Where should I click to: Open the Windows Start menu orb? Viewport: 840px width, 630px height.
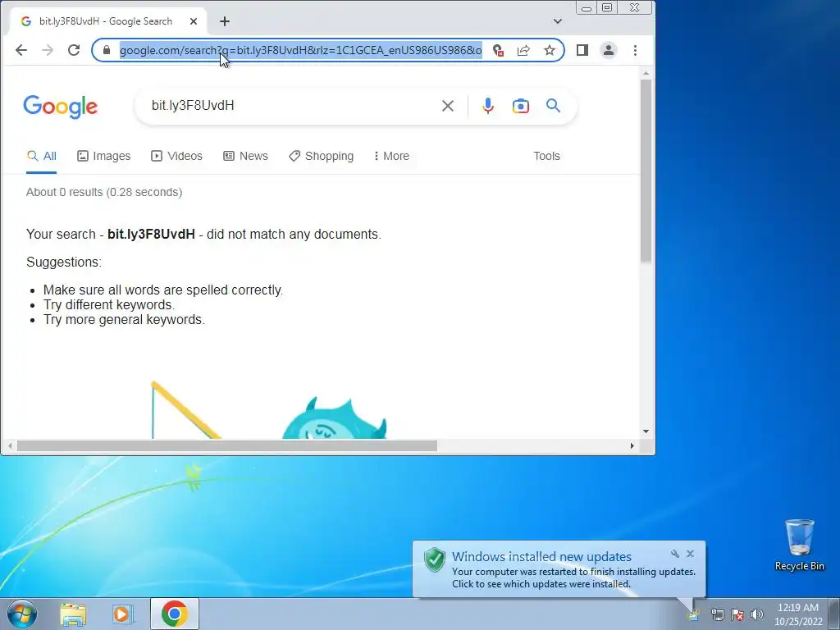pos(22,614)
